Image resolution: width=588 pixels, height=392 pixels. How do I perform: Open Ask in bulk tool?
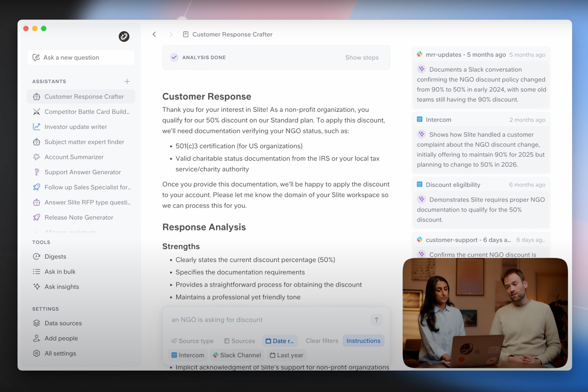tap(60, 271)
